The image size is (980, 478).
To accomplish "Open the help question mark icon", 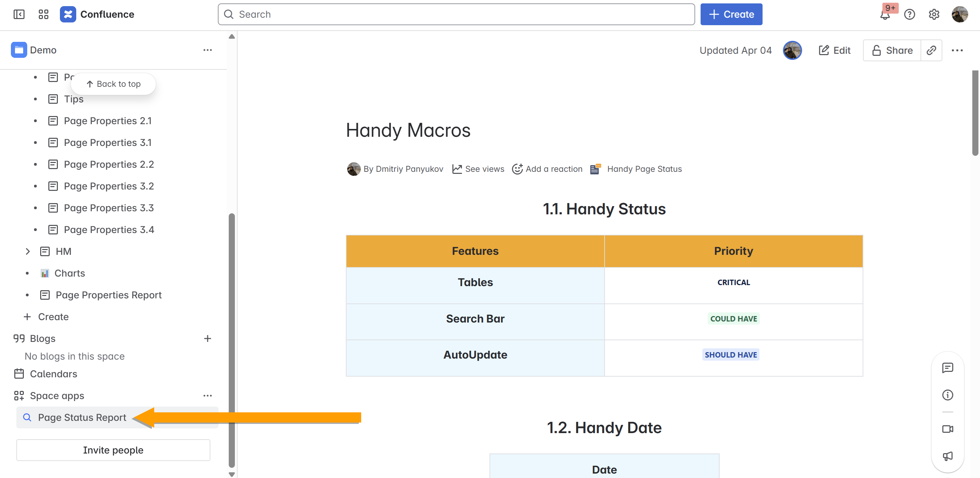I will point(909,14).
